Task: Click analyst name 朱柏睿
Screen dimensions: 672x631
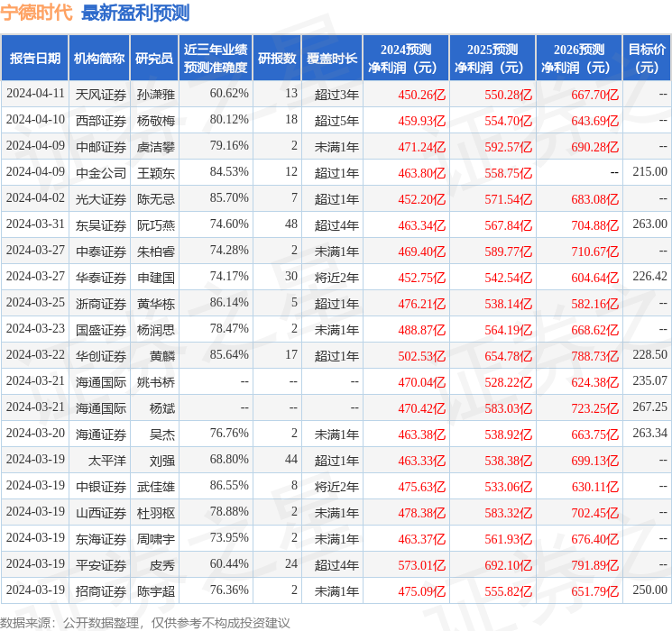Action: click(155, 251)
